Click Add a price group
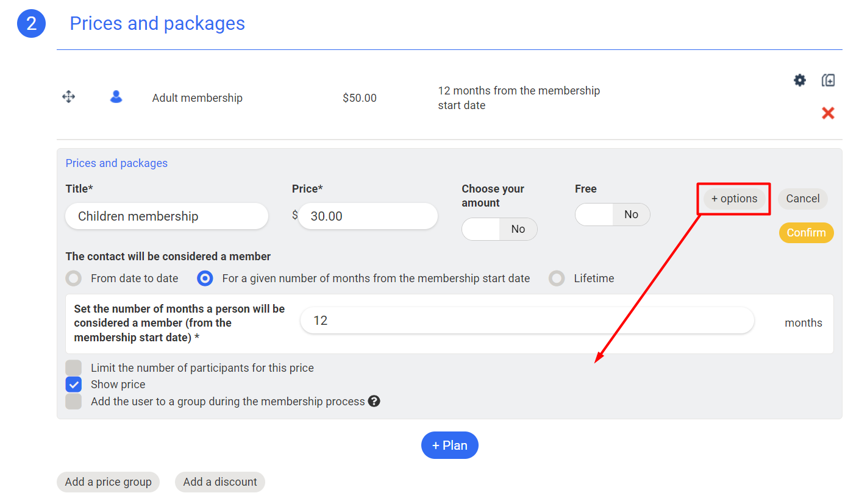 pos(108,482)
